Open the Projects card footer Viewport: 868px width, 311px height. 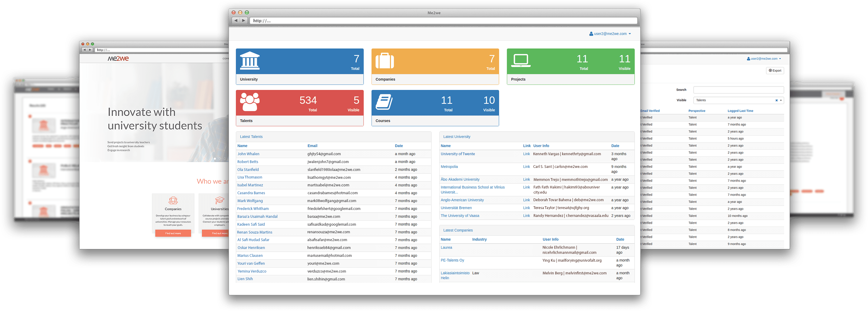[570, 80]
